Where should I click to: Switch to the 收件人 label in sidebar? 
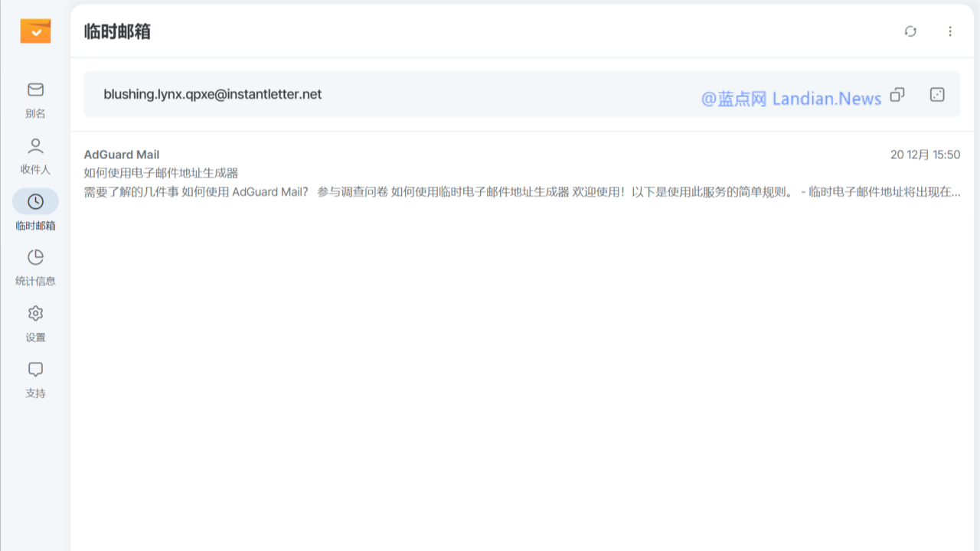click(35, 169)
